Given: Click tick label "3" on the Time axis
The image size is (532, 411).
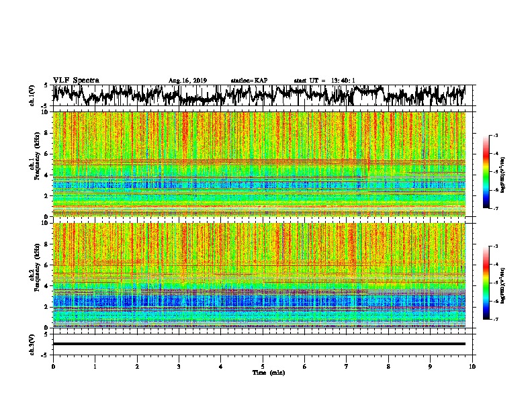Looking at the screenshot, I should (179, 367).
